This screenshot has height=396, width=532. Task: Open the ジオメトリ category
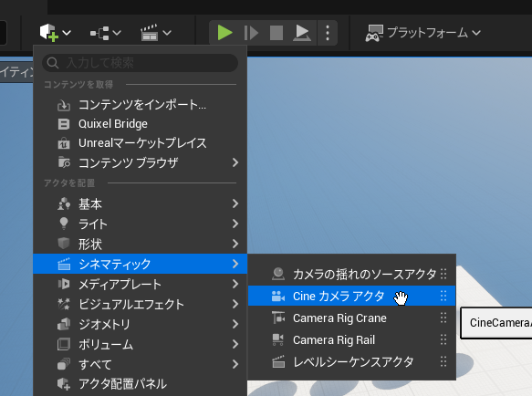140,324
